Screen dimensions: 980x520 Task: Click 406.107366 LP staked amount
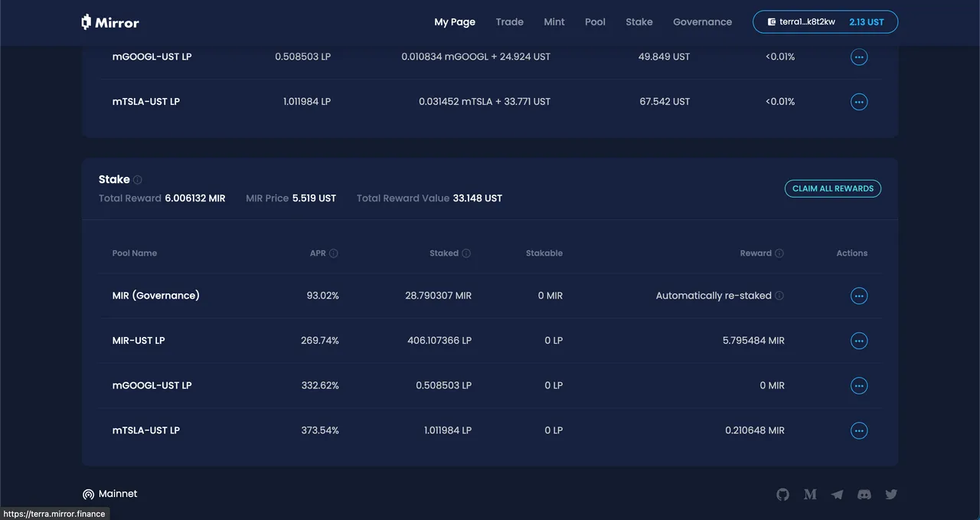coord(439,341)
